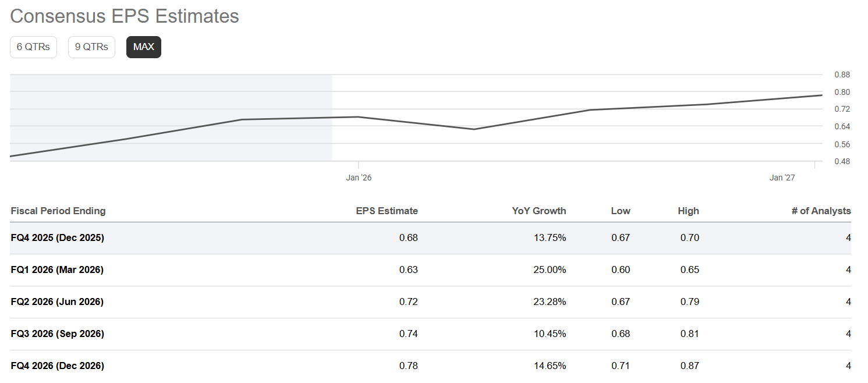Click the Fiscal Period Ending column header
Viewport: 868px width, 383px height.
pos(58,211)
